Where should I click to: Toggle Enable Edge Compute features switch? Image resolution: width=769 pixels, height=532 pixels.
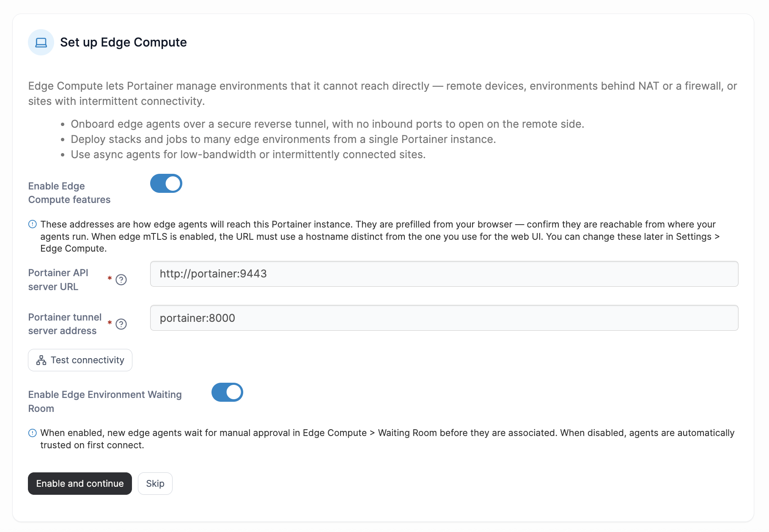point(166,184)
